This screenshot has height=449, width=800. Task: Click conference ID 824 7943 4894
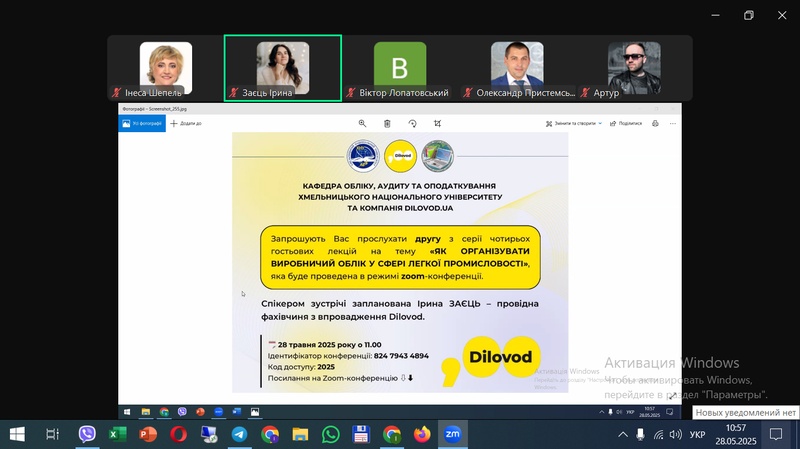401,356
